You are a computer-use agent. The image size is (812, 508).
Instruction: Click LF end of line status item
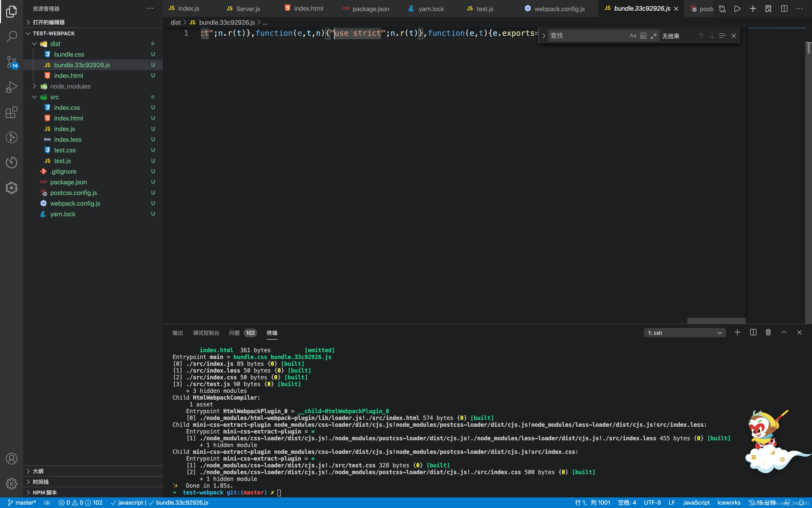click(x=671, y=503)
